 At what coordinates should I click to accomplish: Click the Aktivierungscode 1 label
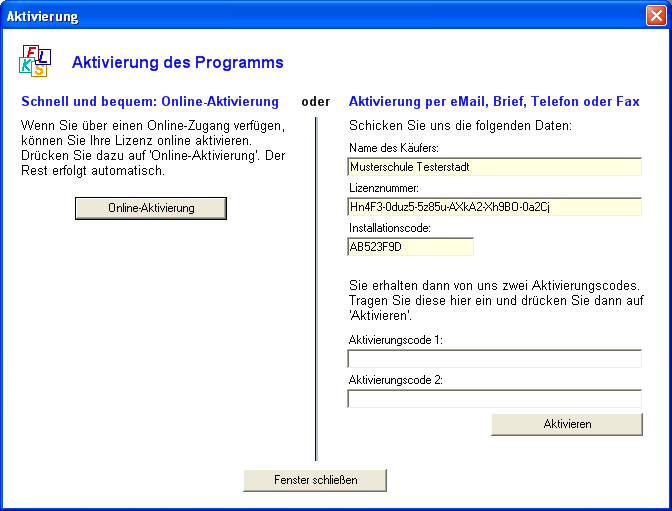pyautogui.click(x=395, y=340)
